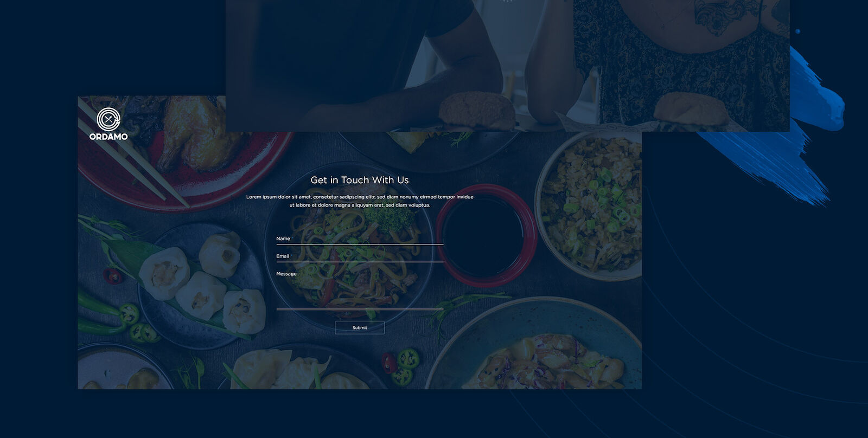Select the 'Get in Touch With Us' heading

point(360,180)
